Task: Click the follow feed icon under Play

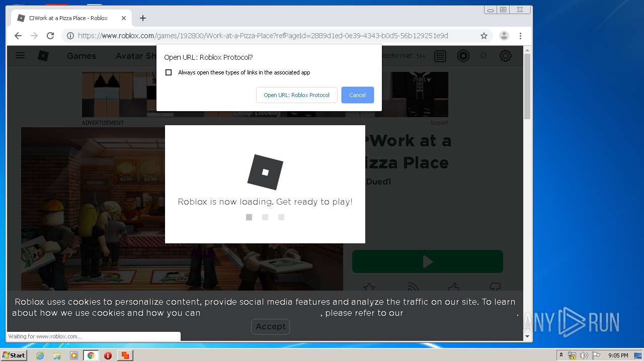Action: [413, 288]
